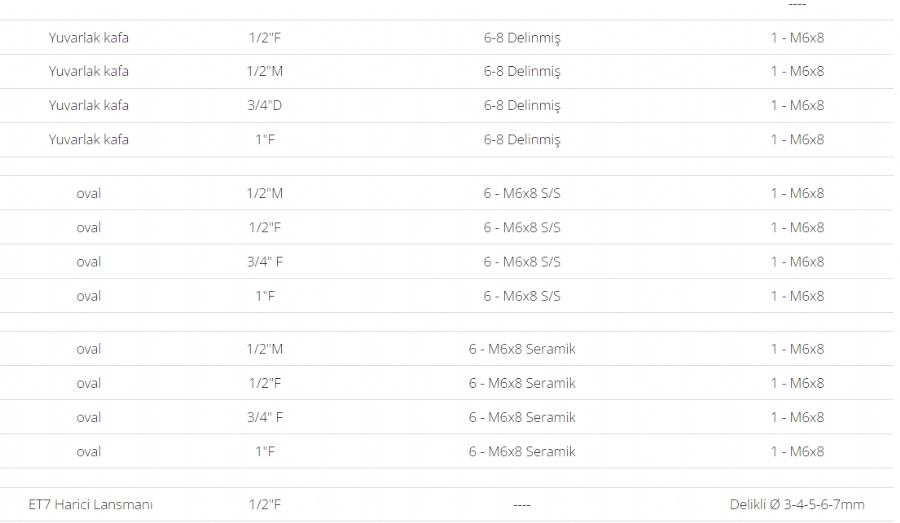900x523 pixels.
Task: Click 6 - M6x8 S/S in the 1/2"M row
Action: 522,193
